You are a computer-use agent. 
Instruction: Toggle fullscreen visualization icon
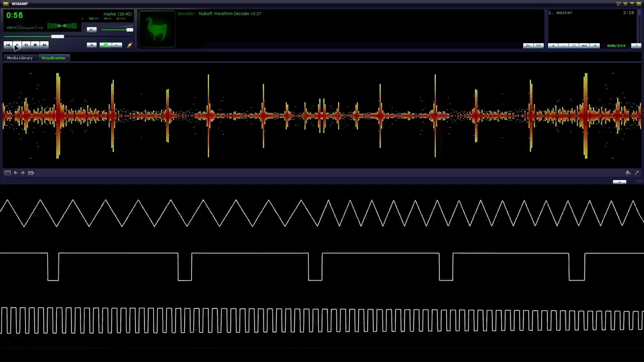tap(8, 173)
